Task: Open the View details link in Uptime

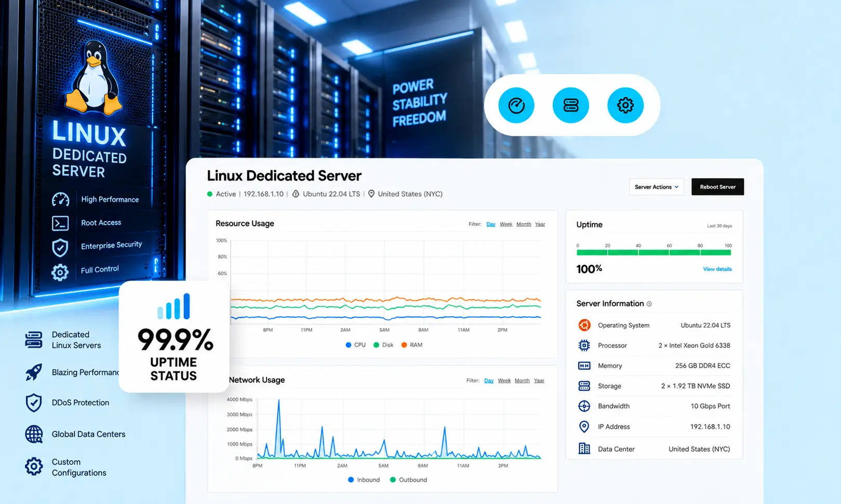Action: pyautogui.click(x=717, y=269)
